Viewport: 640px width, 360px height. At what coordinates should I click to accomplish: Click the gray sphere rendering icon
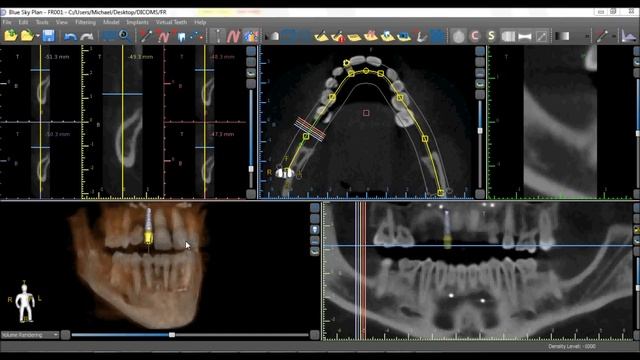458,36
